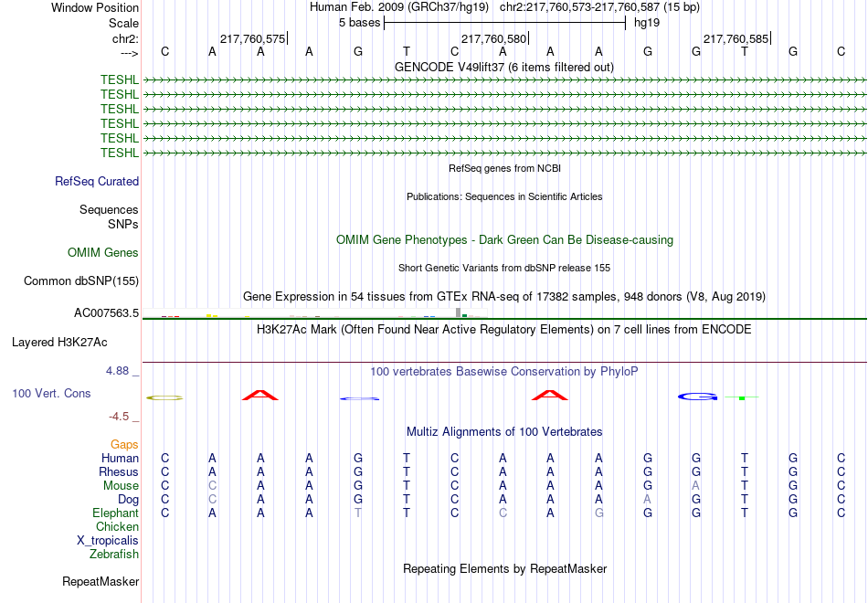Open 'Repeating Elements by RepeatMasker' track title
868x603 pixels.
tap(504, 568)
